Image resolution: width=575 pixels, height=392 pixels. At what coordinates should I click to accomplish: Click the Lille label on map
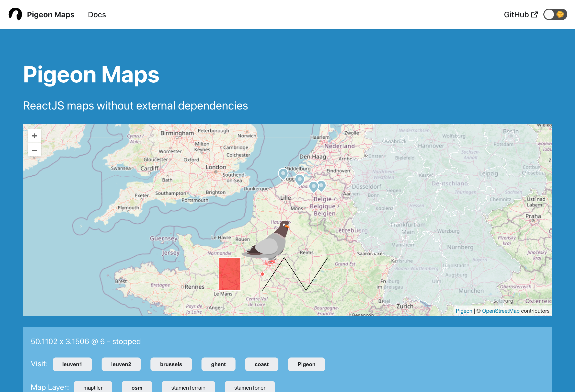click(286, 198)
